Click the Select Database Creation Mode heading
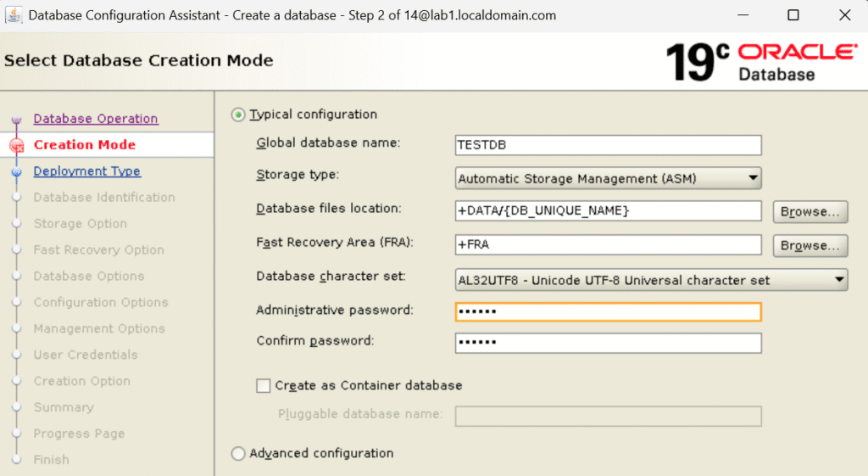 [x=139, y=60]
